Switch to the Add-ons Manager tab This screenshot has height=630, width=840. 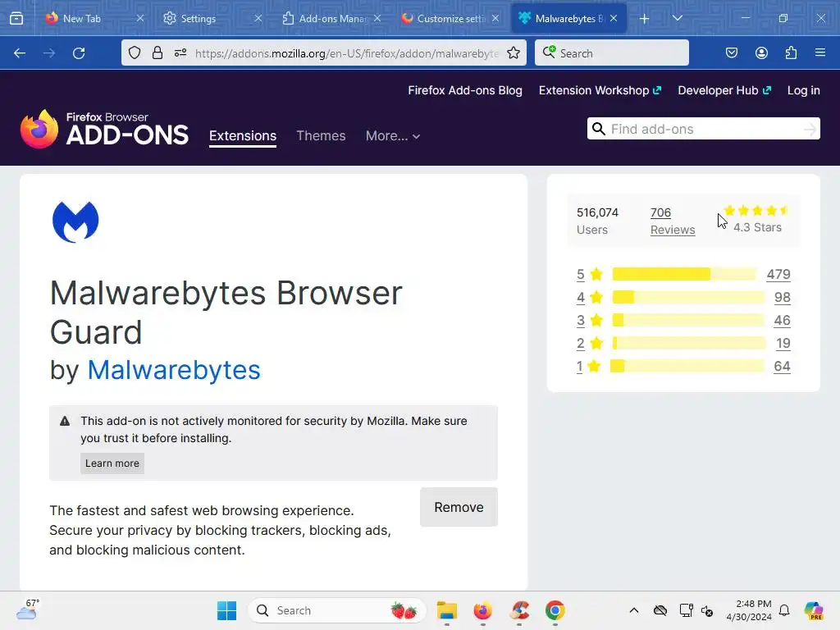pyautogui.click(x=332, y=18)
